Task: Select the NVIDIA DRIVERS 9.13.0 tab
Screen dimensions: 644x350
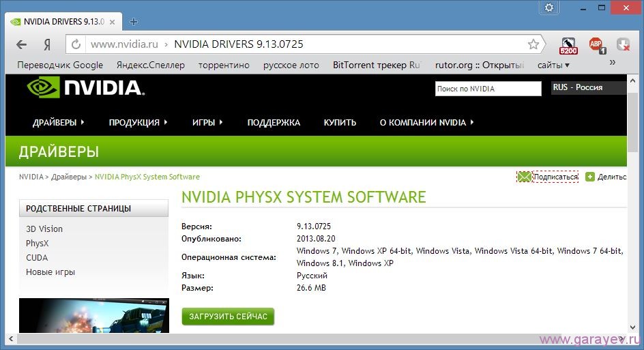Action: (x=63, y=22)
